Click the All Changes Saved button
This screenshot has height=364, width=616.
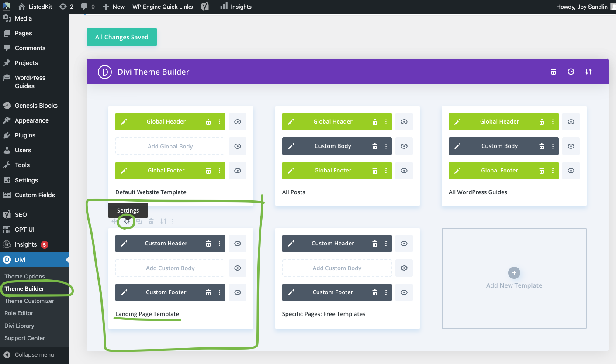click(122, 37)
